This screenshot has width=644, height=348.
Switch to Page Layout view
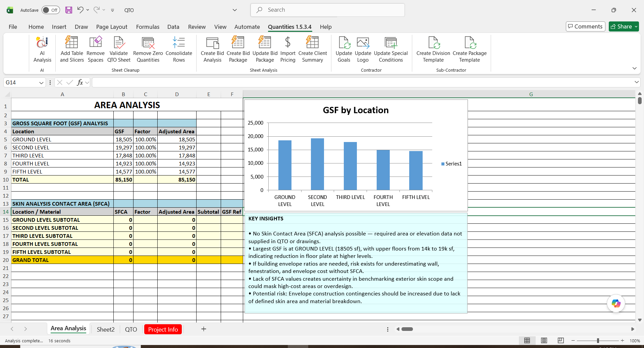544,340
